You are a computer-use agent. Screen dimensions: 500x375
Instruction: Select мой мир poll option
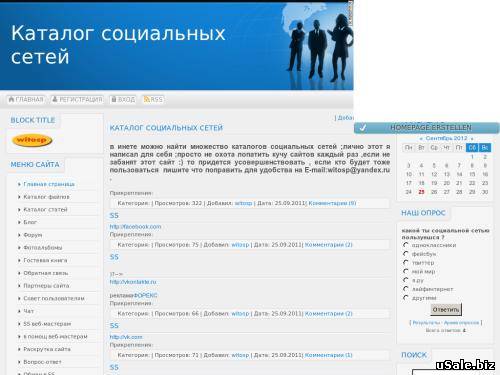pyautogui.click(x=406, y=271)
